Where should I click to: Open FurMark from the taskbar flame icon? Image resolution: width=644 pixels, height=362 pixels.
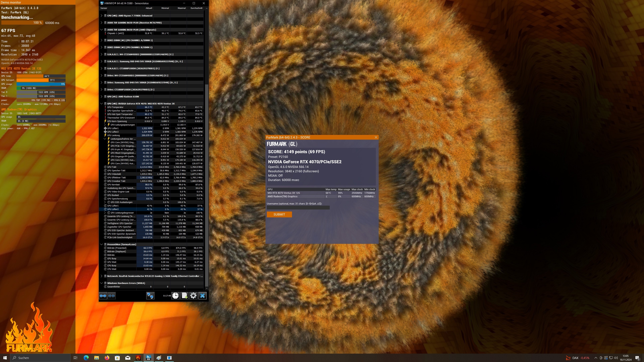(x=138, y=358)
